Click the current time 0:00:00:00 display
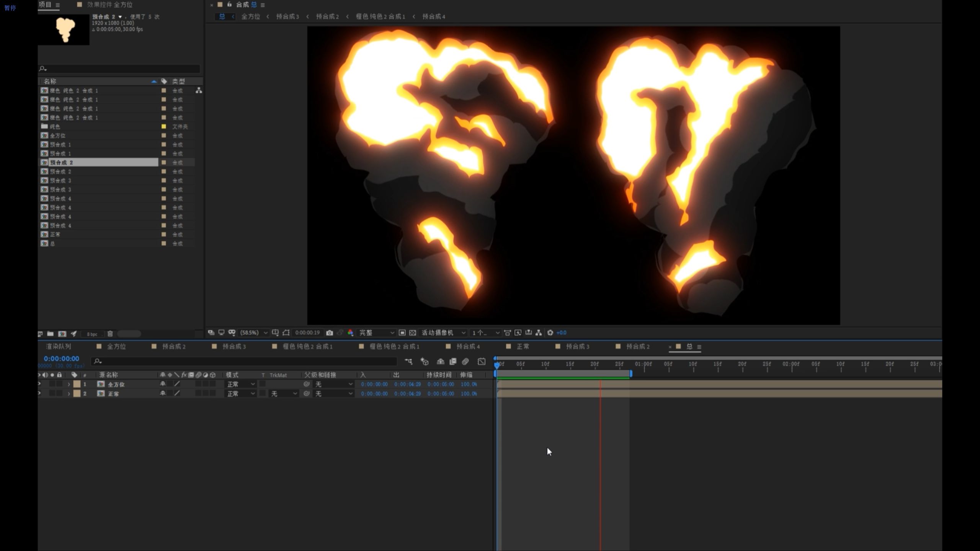This screenshot has width=980, height=551. [x=61, y=359]
